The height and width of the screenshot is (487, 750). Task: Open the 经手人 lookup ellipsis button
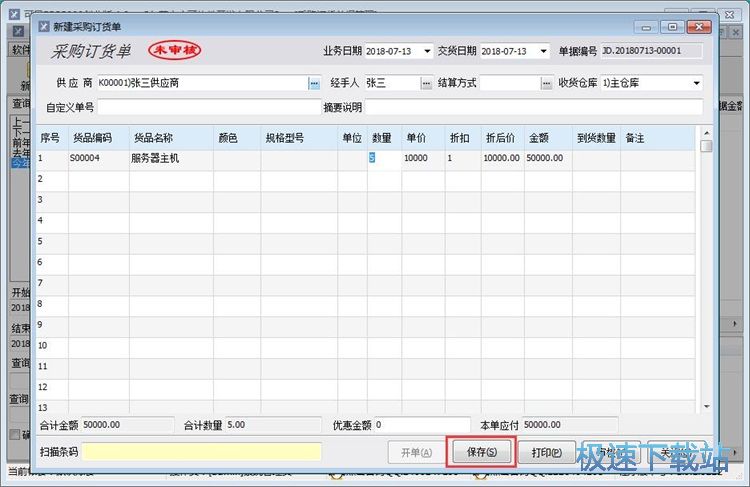(x=426, y=83)
